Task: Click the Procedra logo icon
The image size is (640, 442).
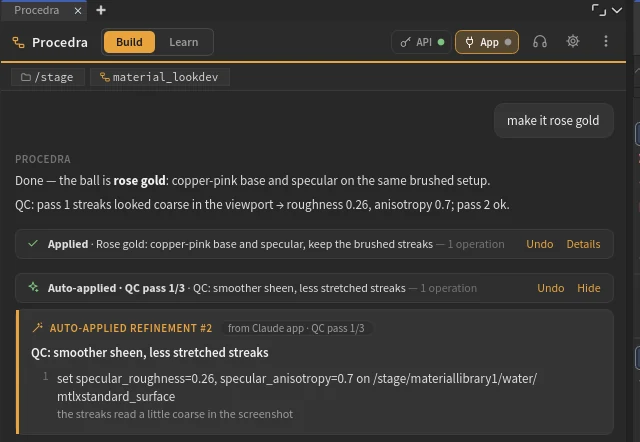Action: click(18, 42)
